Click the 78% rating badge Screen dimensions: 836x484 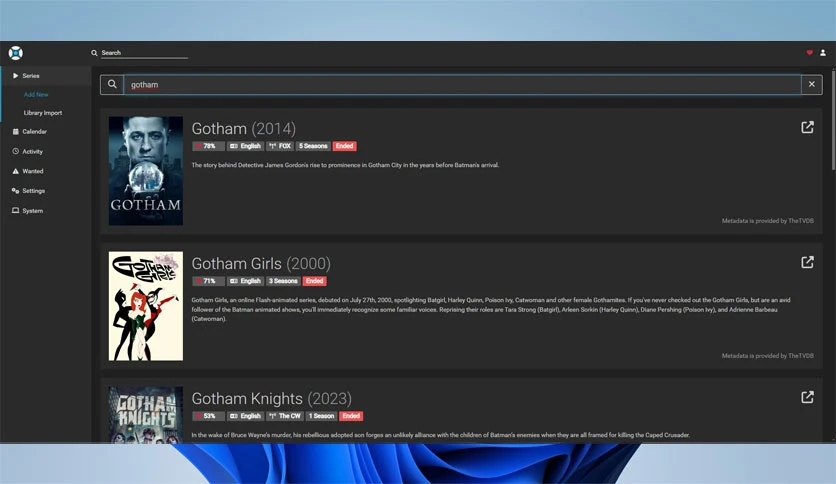pos(208,146)
